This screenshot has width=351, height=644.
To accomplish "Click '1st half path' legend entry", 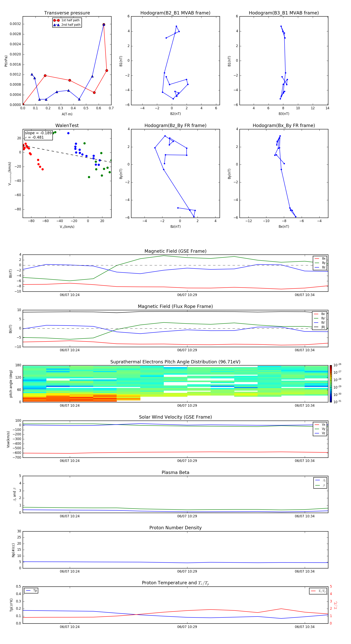I will point(66,20).
